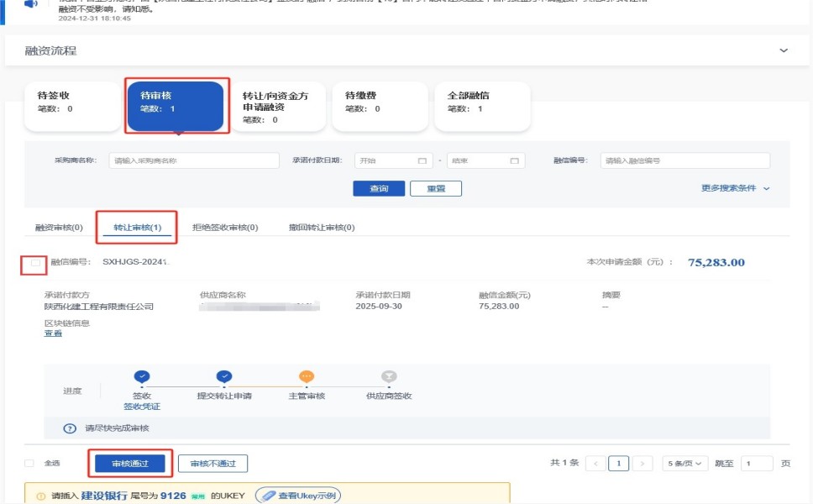Go to the next page arrow
This screenshot has width=813, height=504.
click(642, 464)
